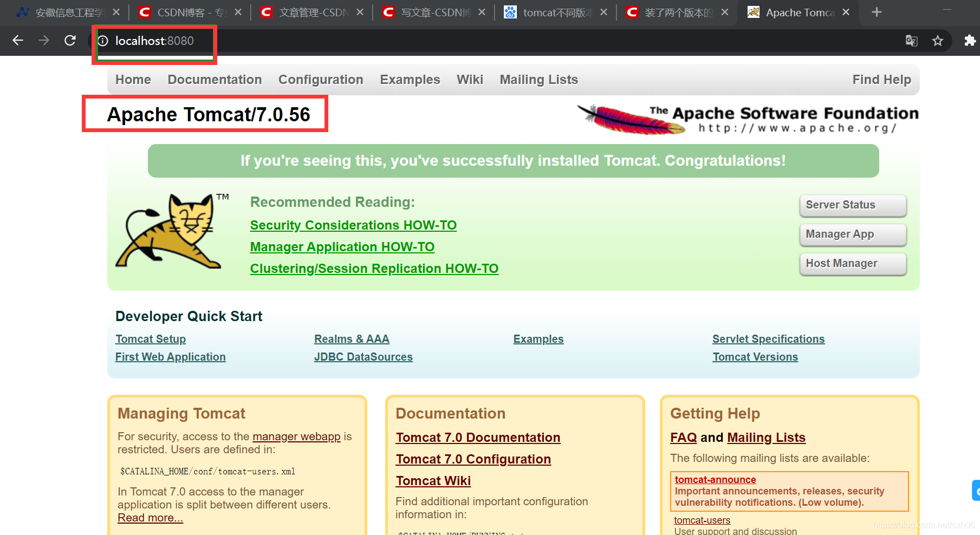Viewport: 980px width, 535px height.
Task: Open the JDBC DataSources link
Action: coord(364,357)
